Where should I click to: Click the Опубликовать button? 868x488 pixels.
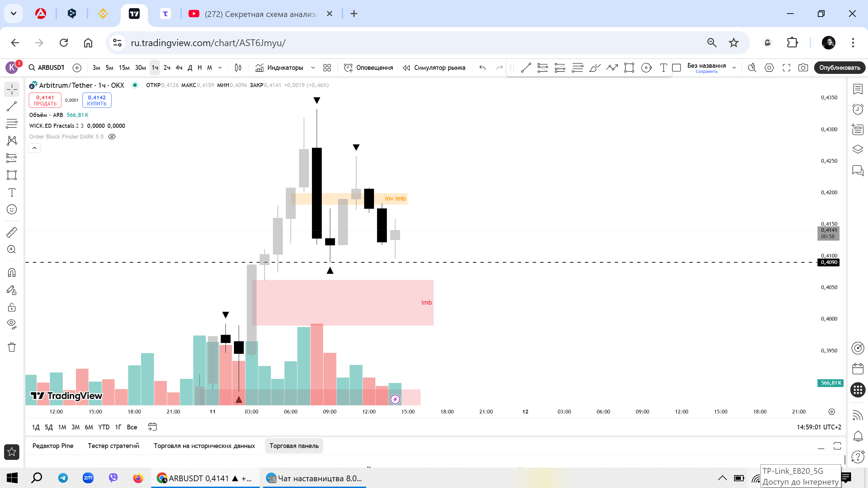pos(840,68)
